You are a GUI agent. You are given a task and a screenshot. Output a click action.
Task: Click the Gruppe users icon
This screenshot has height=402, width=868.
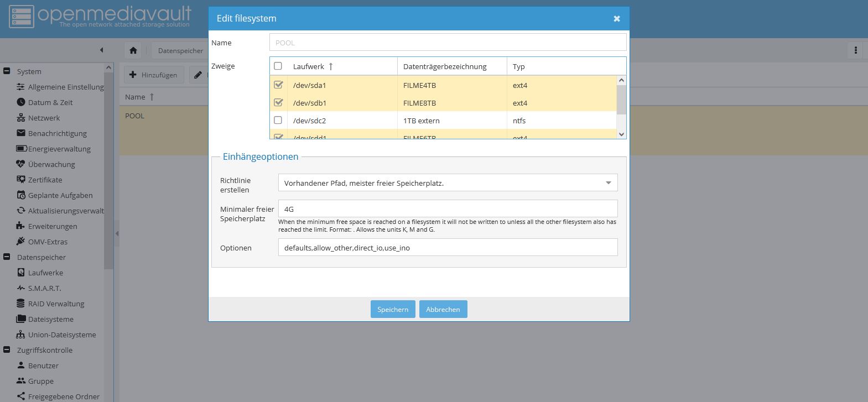(x=21, y=381)
